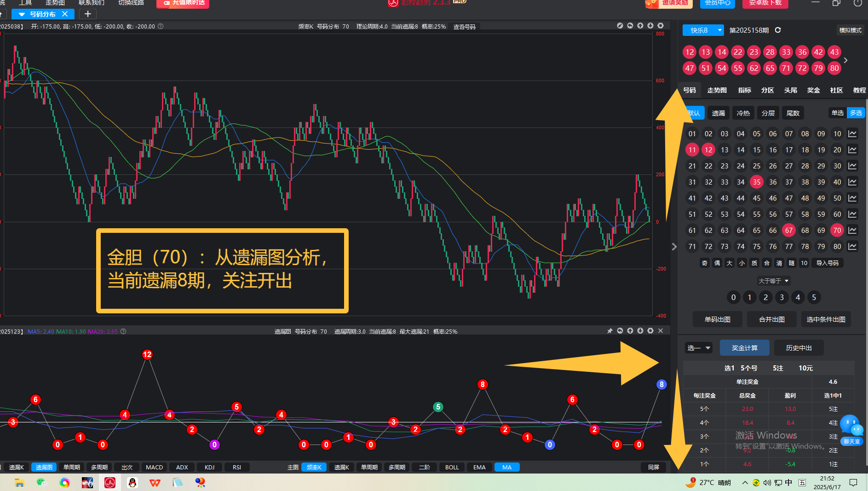This screenshot has height=491, width=868.
Task: Open the 走势图 tab in right panel
Action: pos(717,90)
